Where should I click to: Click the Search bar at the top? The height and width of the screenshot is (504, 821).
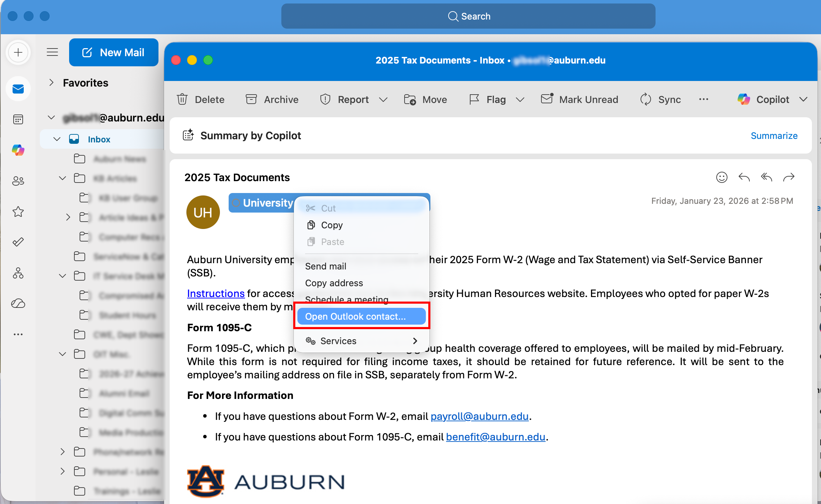pos(468,16)
